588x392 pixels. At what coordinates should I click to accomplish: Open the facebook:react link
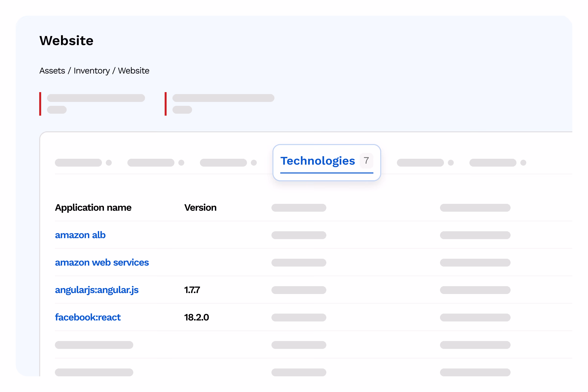(88, 318)
